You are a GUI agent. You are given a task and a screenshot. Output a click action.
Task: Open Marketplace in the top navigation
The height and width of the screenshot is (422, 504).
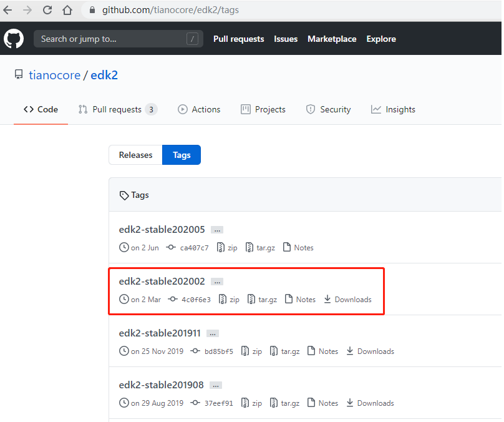point(332,39)
